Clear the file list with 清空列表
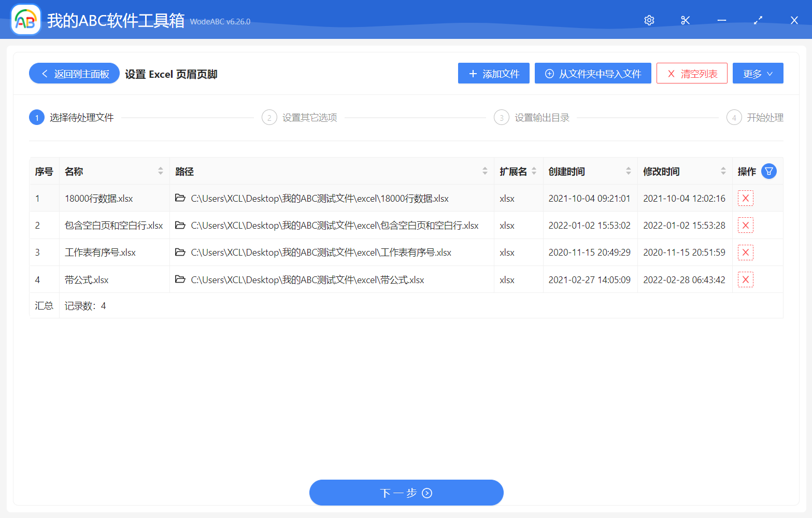The height and width of the screenshot is (518, 812). pos(691,73)
